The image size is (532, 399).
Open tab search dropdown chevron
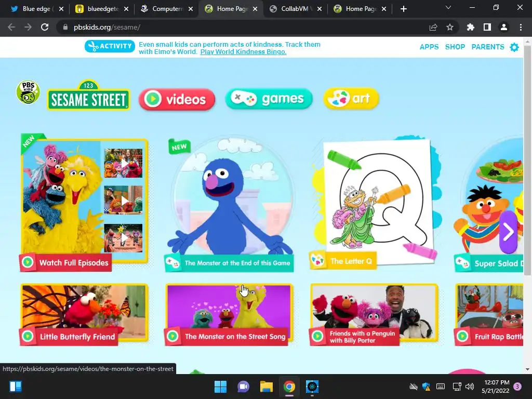click(x=448, y=7)
